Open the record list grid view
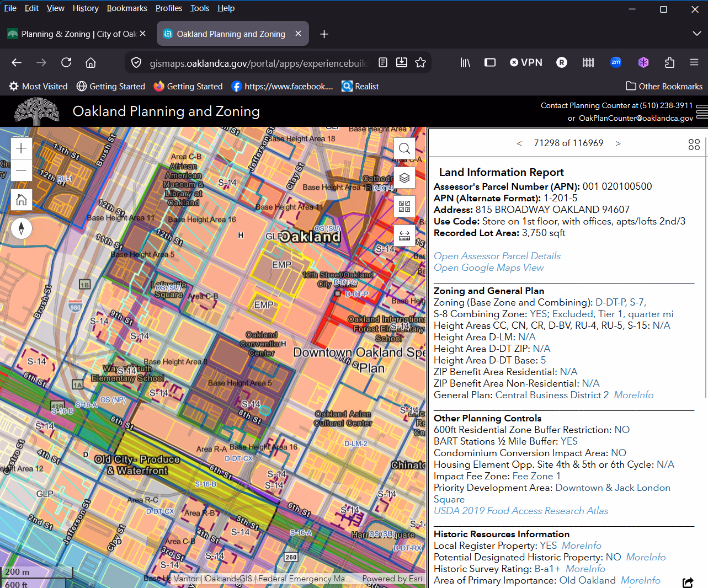 tap(694, 145)
